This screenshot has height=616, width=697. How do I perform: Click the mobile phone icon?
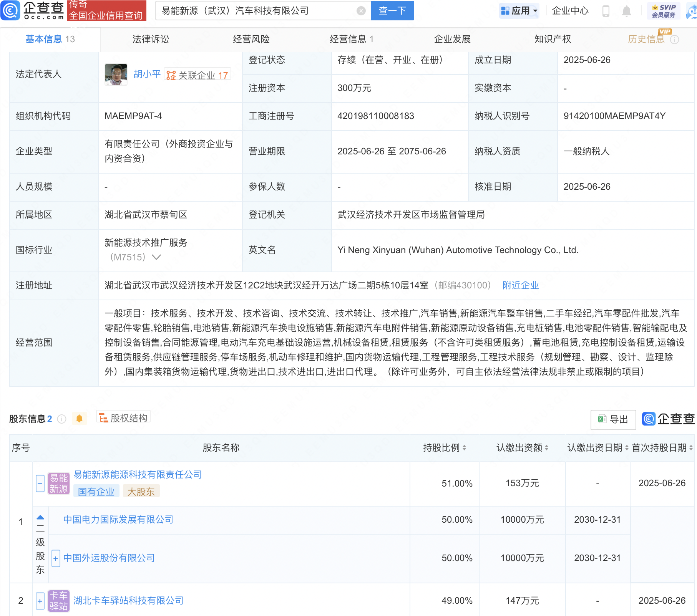click(606, 11)
